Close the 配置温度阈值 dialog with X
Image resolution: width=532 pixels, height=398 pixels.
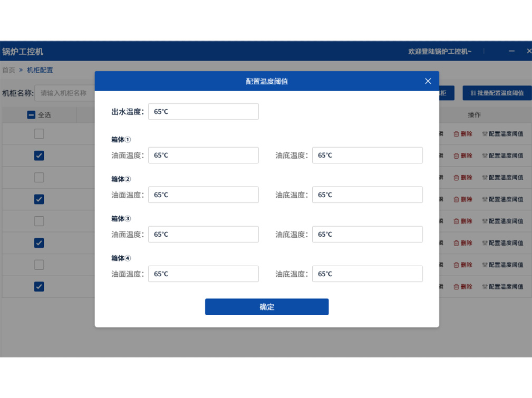tap(428, 81)
